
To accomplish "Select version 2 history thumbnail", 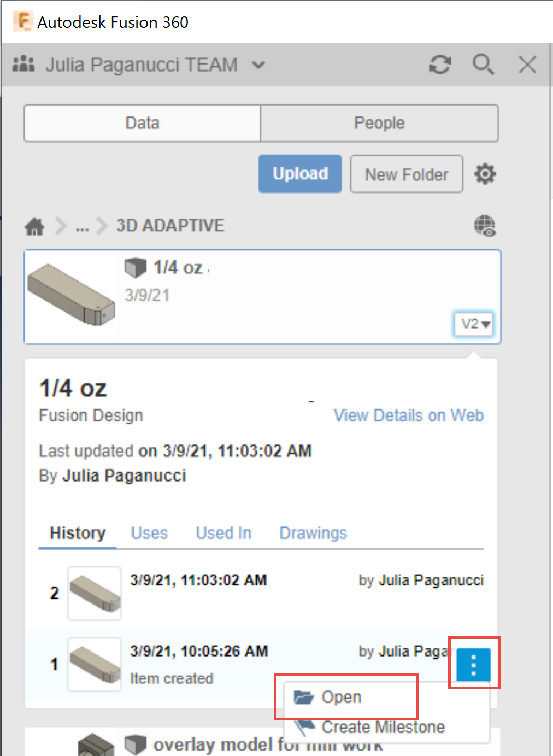I will [x=95, y=593].
